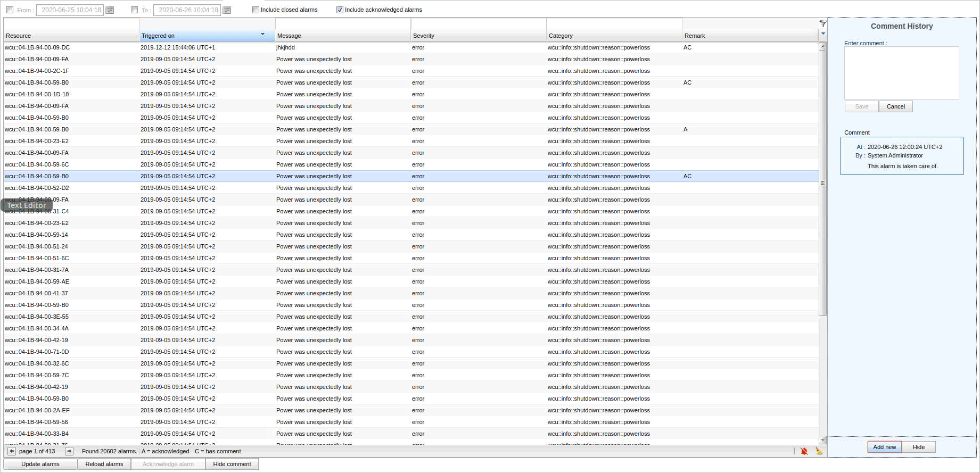Screen dimensions: 980x473
Task: Uncheck Include acknowledged alarms
Action: [340, 10]
